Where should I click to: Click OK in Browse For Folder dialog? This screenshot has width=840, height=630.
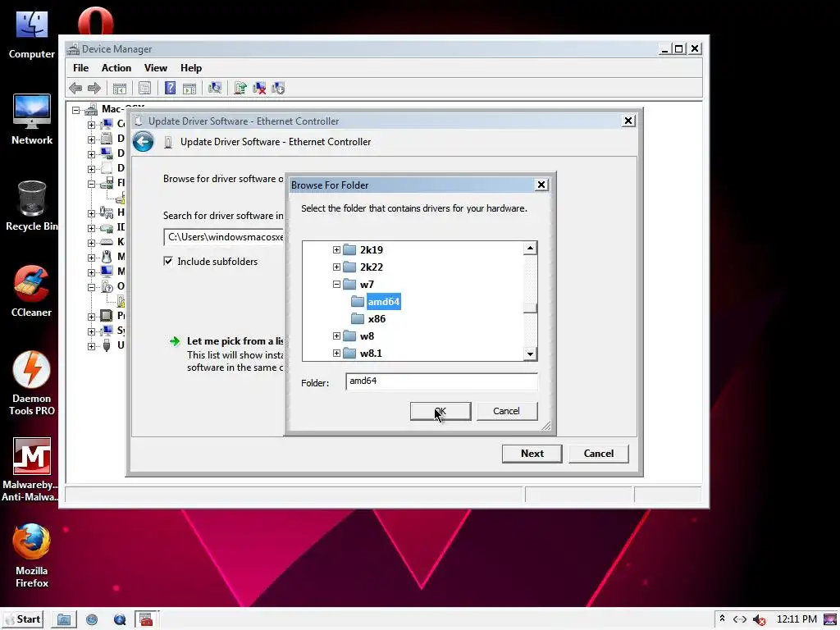click(x=441, y=411)
